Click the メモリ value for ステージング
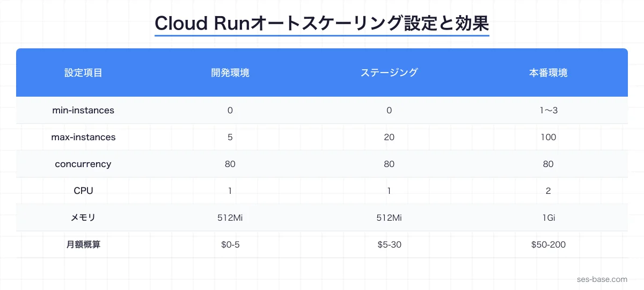 [389, 218]
